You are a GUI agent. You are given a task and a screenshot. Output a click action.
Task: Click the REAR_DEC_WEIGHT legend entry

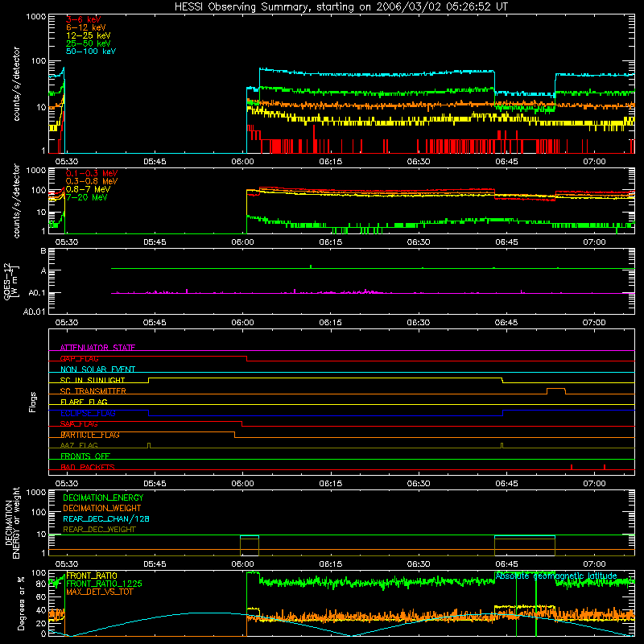click(x=99, y=530)
